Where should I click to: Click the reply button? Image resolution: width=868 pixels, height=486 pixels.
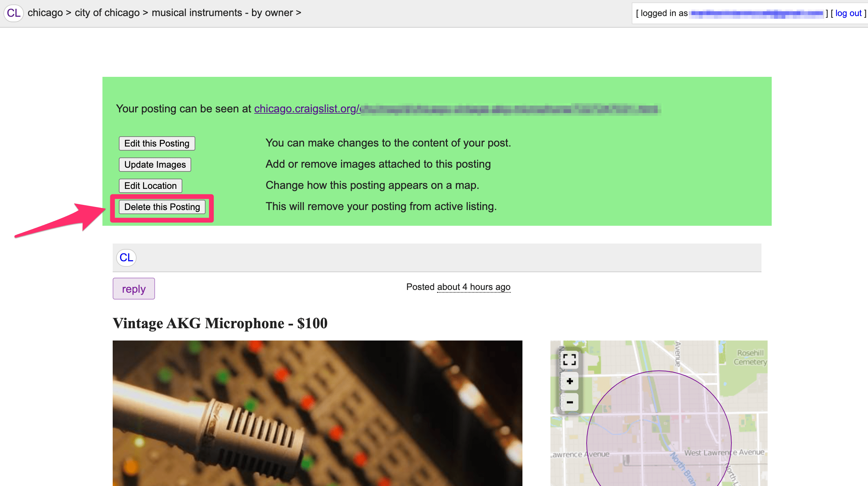click(x=134, y=289)
